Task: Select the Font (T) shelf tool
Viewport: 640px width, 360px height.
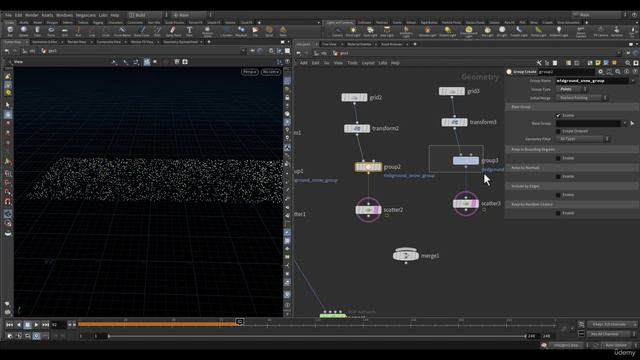Action: tap(189, 31)
